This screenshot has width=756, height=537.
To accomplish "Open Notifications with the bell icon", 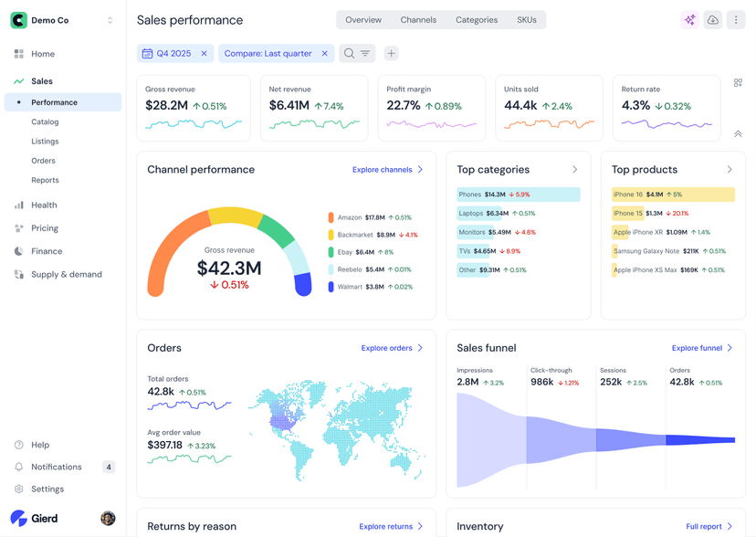I will (20, 467).
